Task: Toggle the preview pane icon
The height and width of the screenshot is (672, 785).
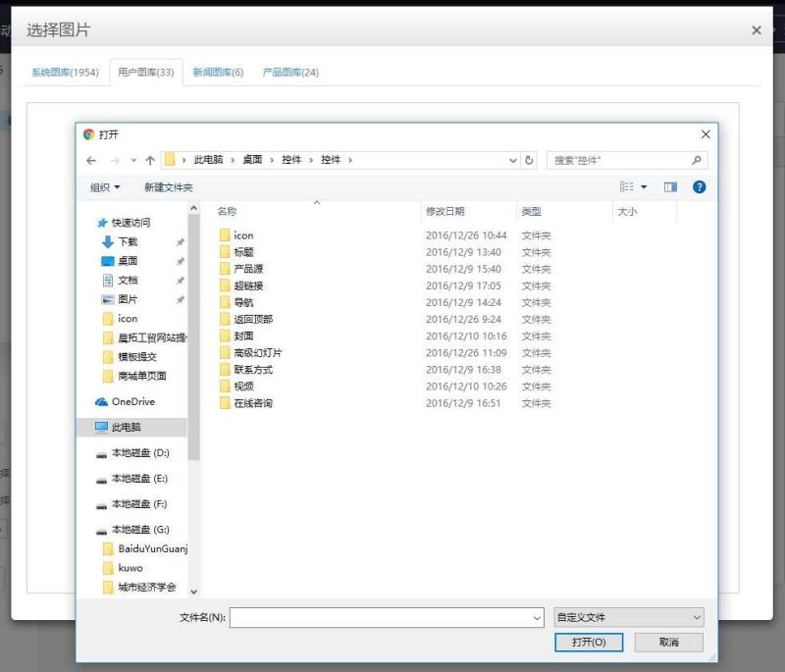Action: 670,186
